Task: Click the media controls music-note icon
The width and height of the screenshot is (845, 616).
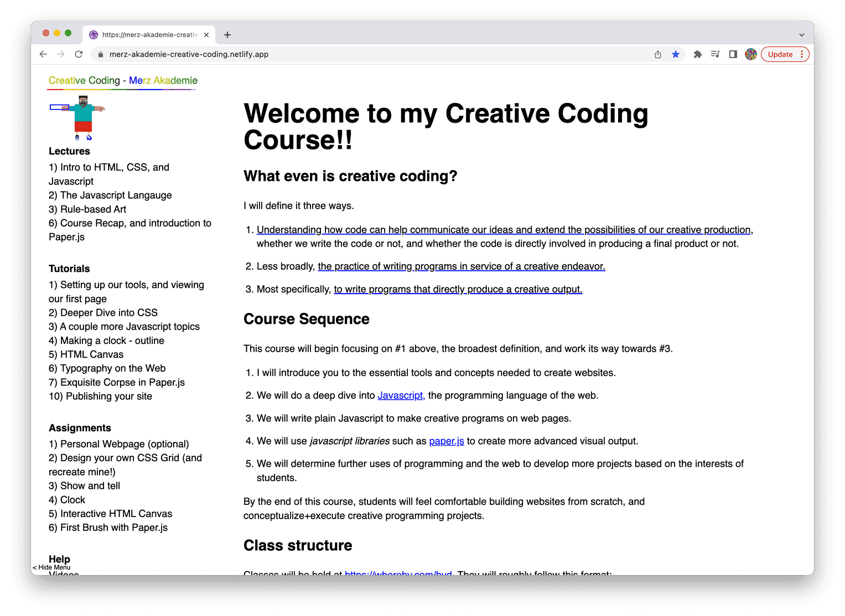Action: 715,54
